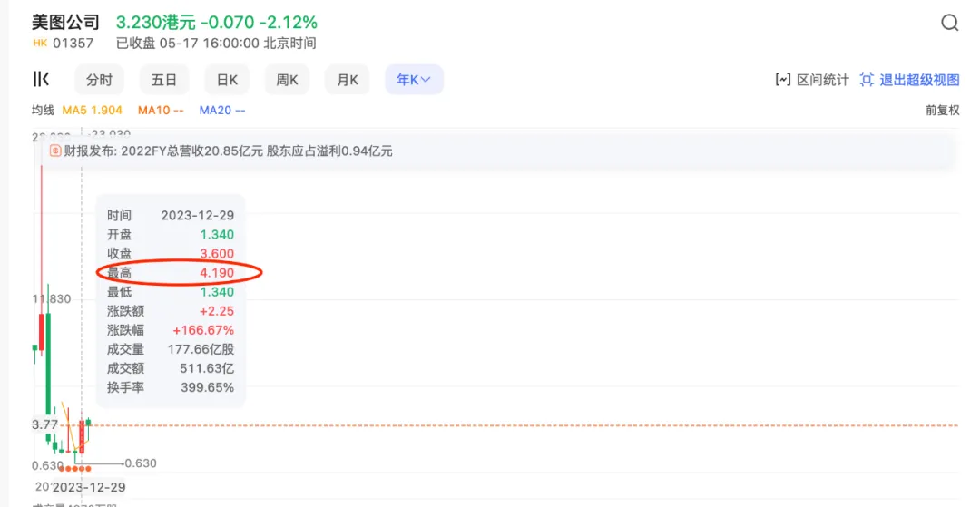The image size is (980, 507).
Task: Click the 2023-12-29 date axis marker
Action: [89, 488]
